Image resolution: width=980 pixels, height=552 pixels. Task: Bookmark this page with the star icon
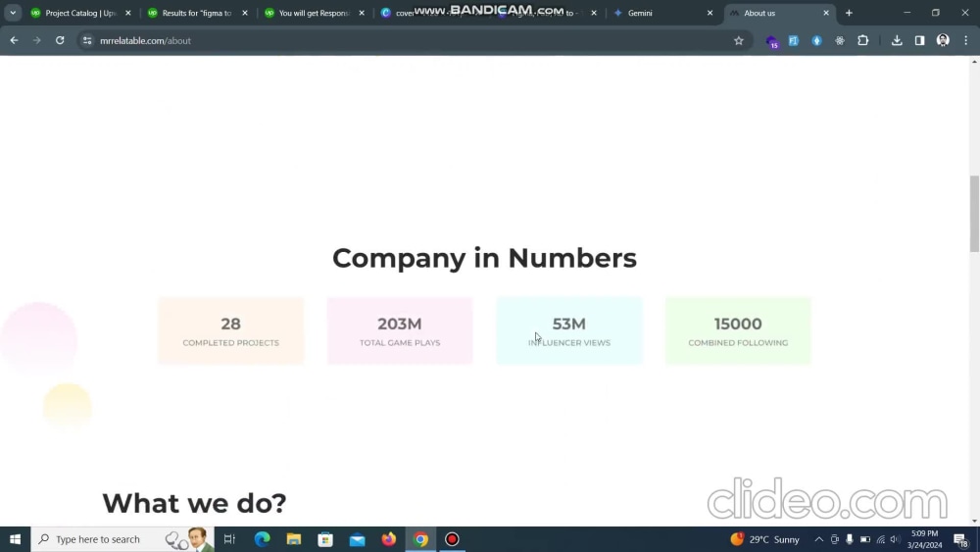click(x=739, y=40)
